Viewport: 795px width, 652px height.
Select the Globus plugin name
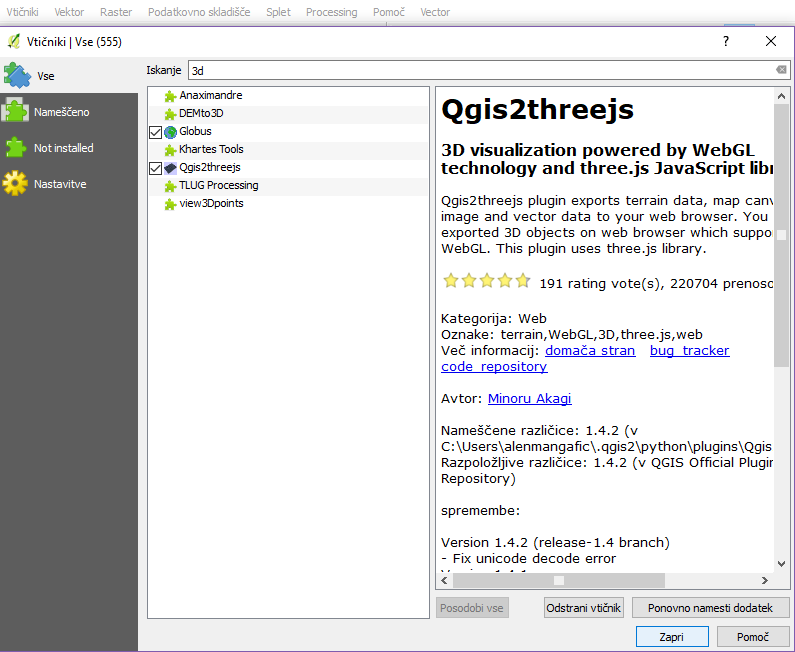(x=195, y=131)
